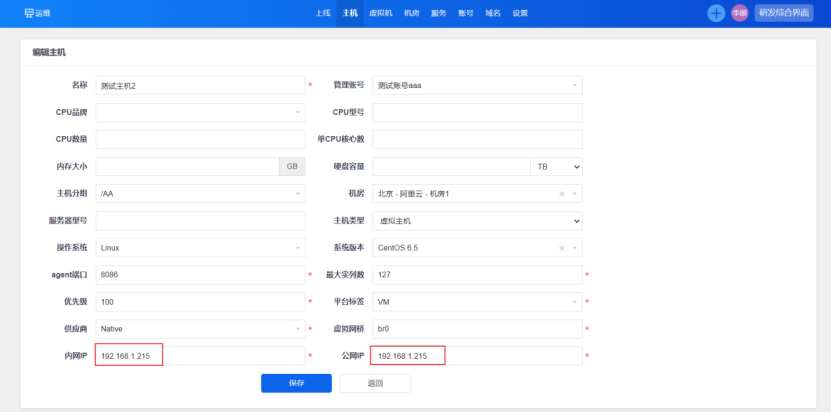Open the 平台标签 VM dropdown

coord(478,302)
